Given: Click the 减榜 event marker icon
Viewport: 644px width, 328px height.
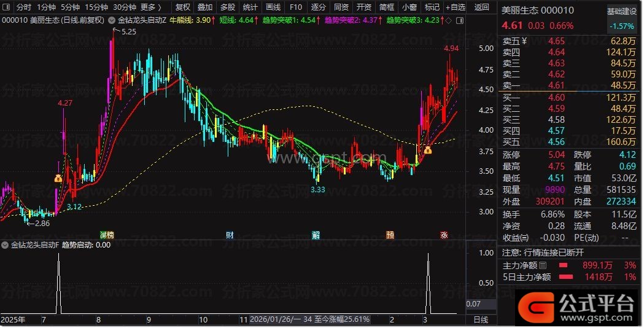Looking at the screenshot, I should (107, 235).
